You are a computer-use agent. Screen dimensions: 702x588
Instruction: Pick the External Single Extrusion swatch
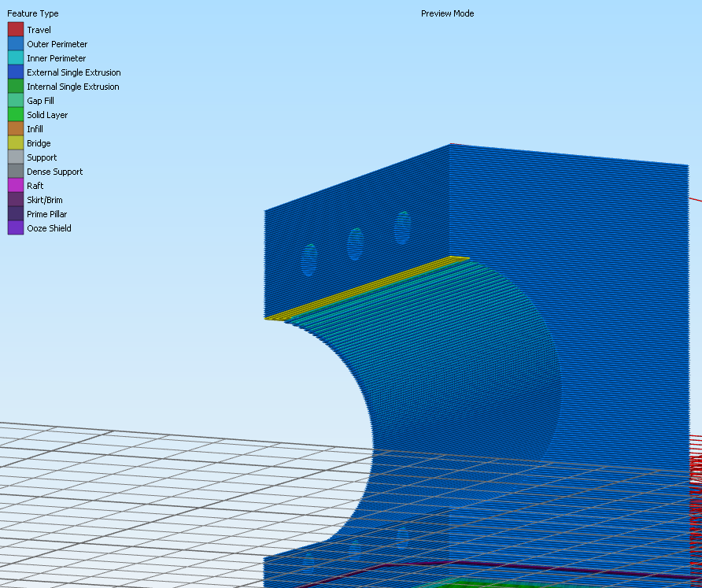click(x=16, y=72)
